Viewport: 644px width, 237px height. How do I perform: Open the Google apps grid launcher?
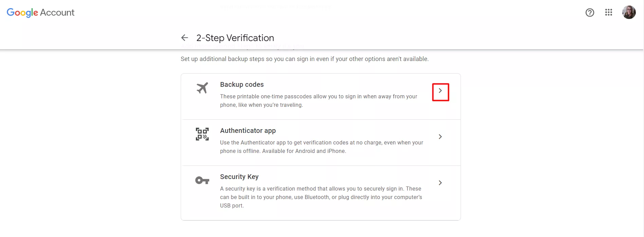click(608, 13)
